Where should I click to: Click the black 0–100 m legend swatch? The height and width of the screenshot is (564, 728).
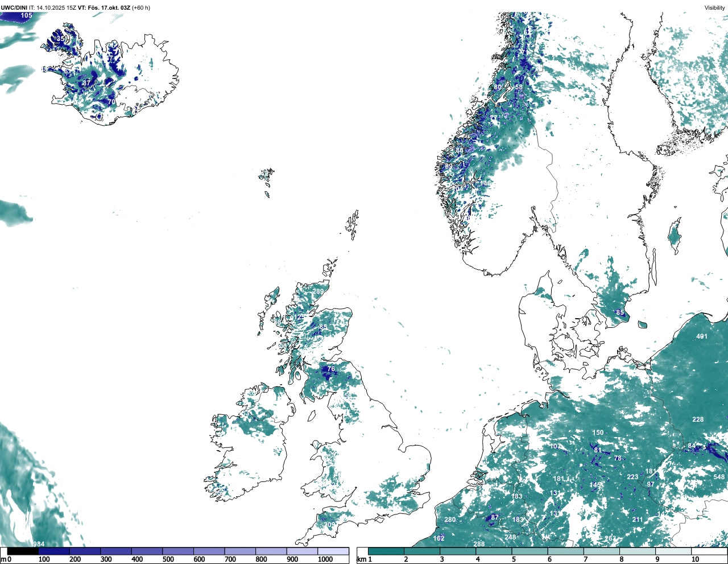[x=23, y=551]
